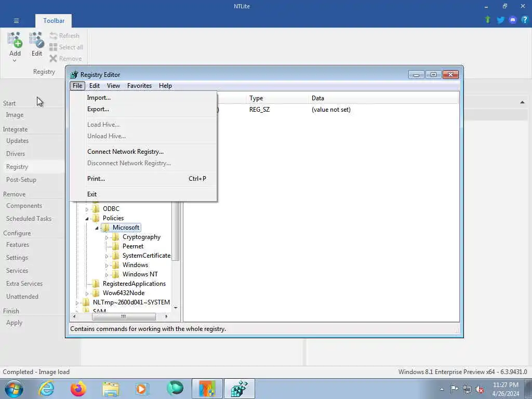Expand the Windows NT tree node
The width and height of the screenshot is (532, 399).
(x=107, y=275)
